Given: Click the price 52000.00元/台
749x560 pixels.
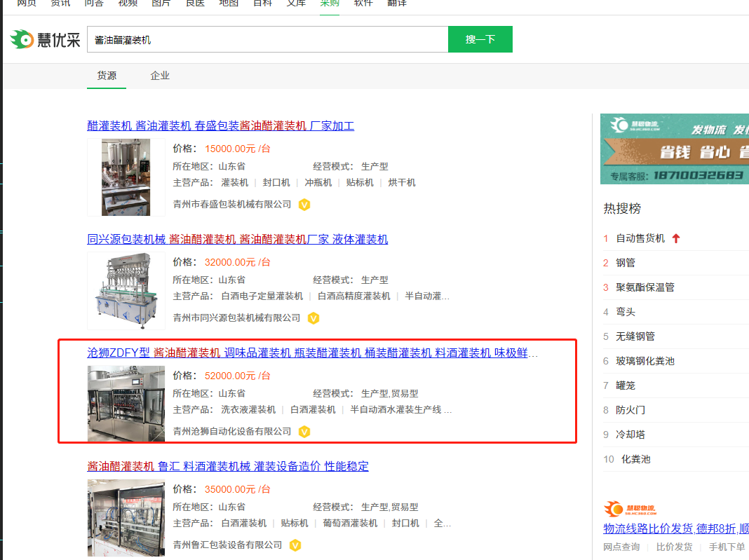Looking at the screenshot, I should pos(238,376).
